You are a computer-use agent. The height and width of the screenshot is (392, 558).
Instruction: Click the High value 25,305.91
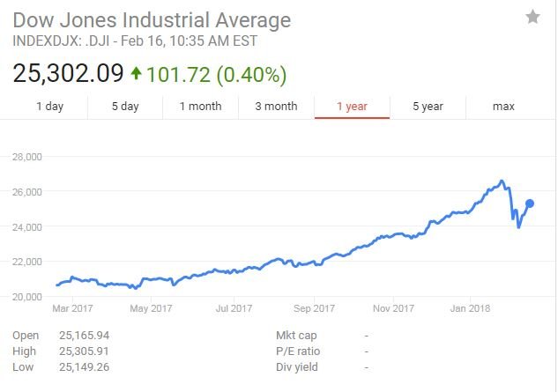click(x=84, y=351)
